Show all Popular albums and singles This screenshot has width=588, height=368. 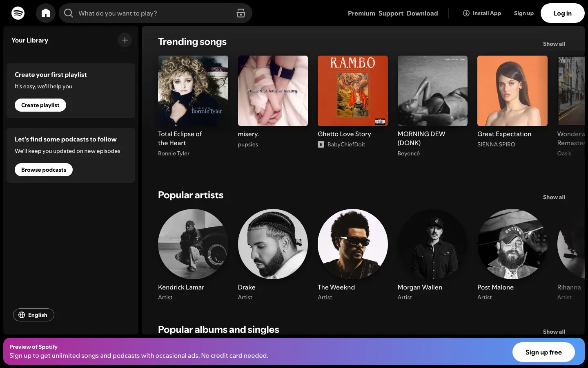coord(554,332)
